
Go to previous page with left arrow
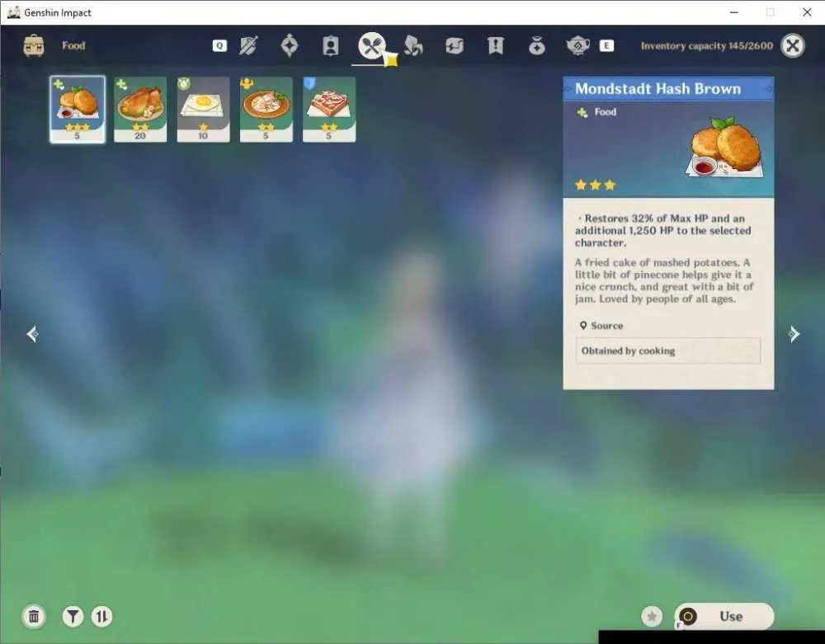32,334
